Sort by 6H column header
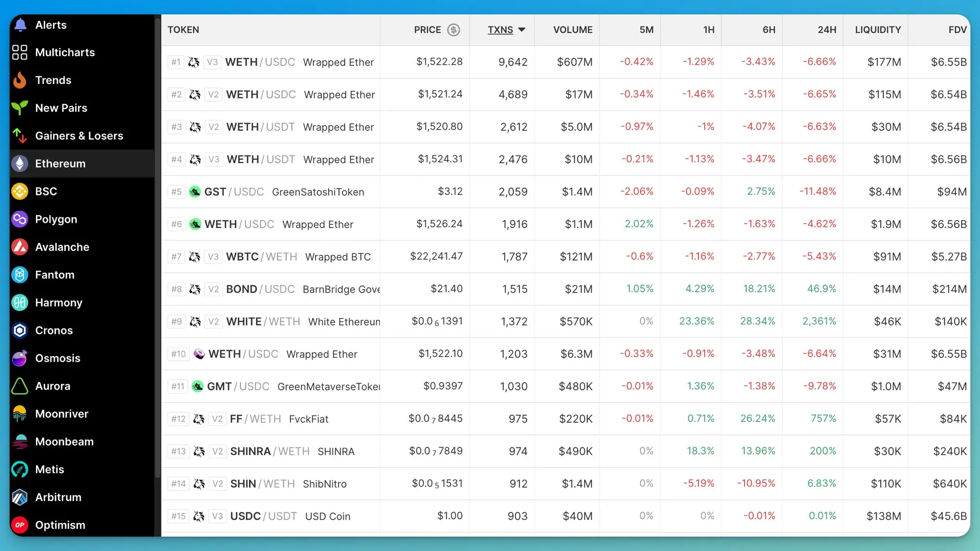Viewport: 980px width, 551px height. pos(769,30)
